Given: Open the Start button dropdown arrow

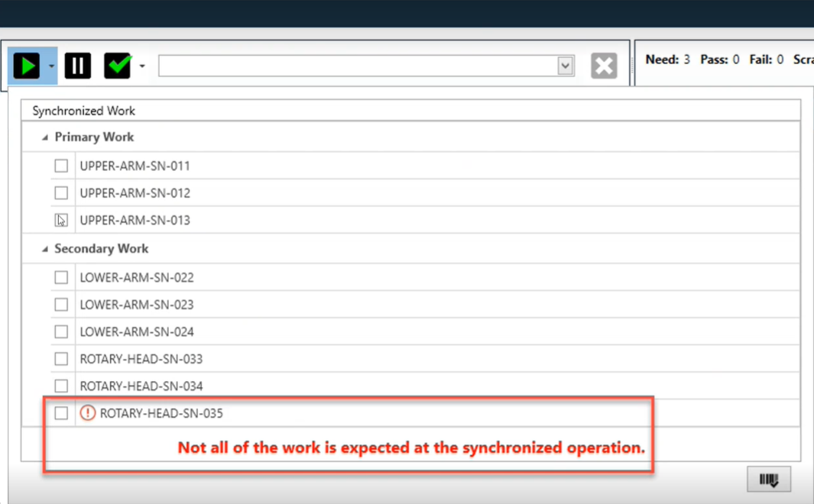Looking at the screenshot, I should click(x=50, y=66).
